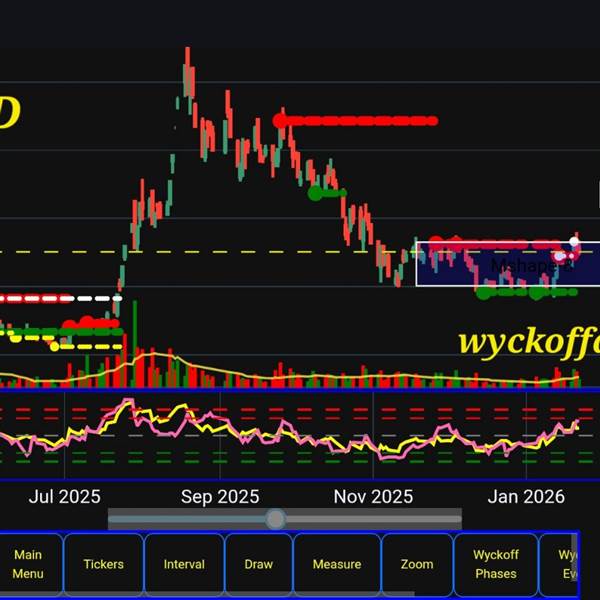Image resolution: width=600 pixels, height=600 pixels.
Task: Activate the Measure tool
Action: pyautogui.click(x=337, y=564)
